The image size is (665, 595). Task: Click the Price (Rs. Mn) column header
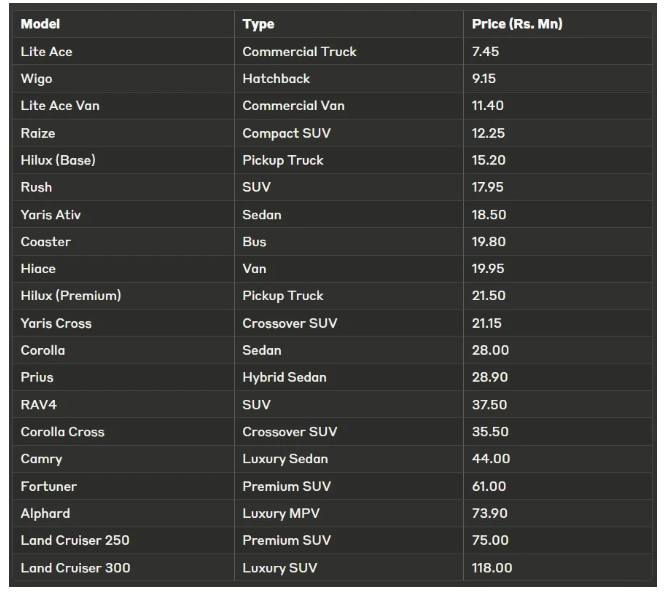point(516,24)
